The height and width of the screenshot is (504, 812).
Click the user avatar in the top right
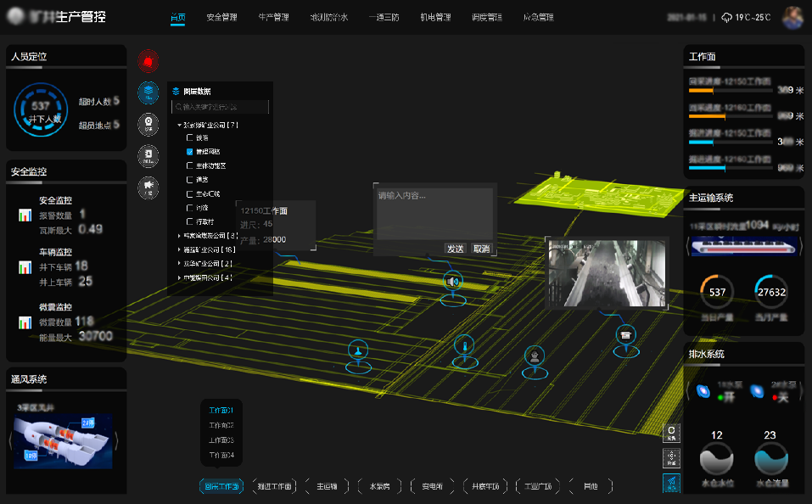coord(792,18)
